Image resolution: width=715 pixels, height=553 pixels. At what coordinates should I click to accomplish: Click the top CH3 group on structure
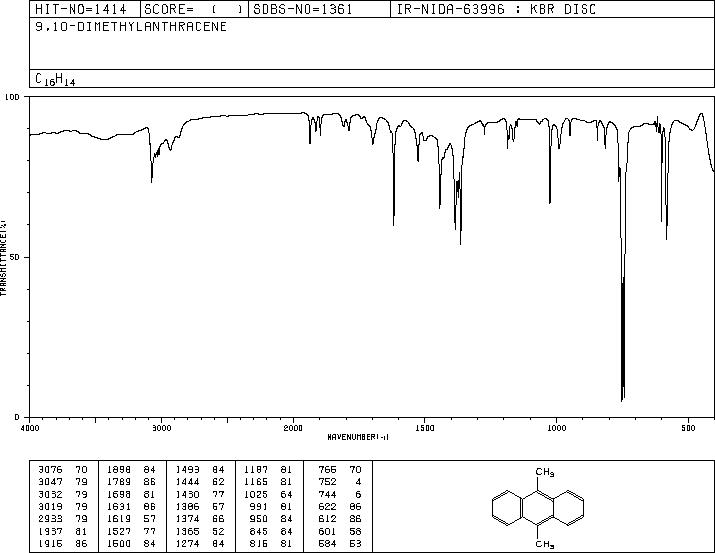point(544,472)
